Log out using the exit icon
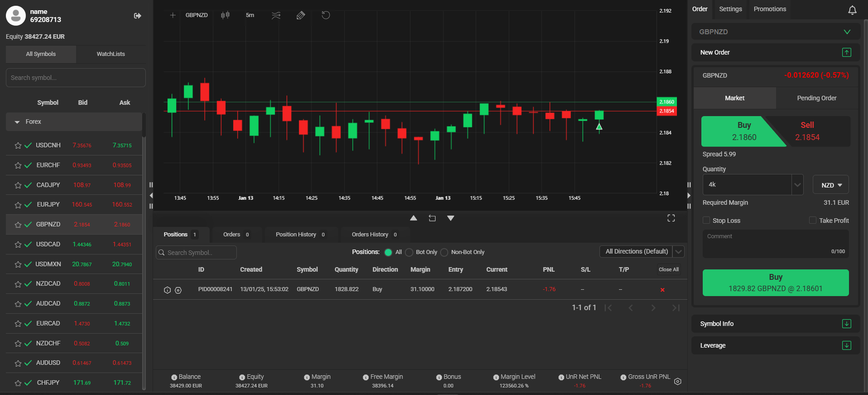 [137, 16]
